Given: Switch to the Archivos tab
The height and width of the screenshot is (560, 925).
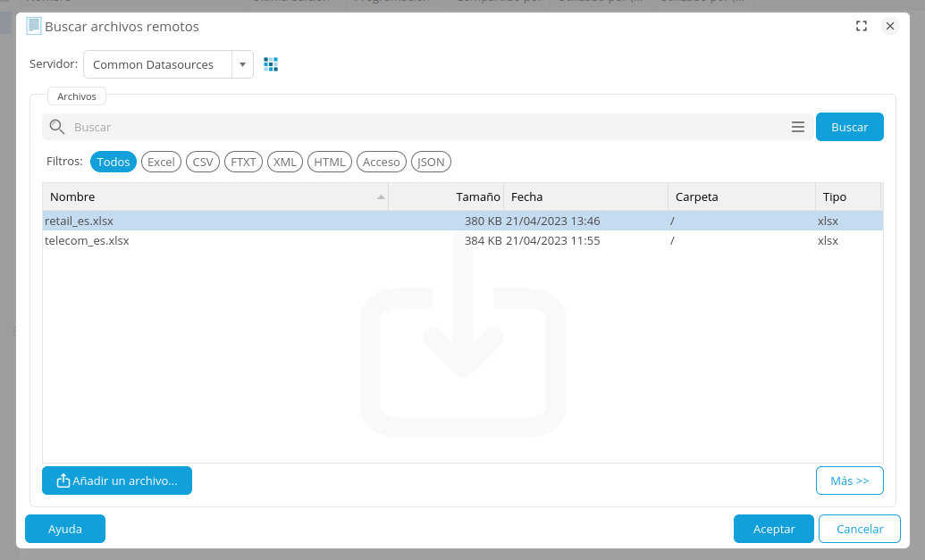Looking at the screenshot, I should pyautogui.click(x=77, y=96).
